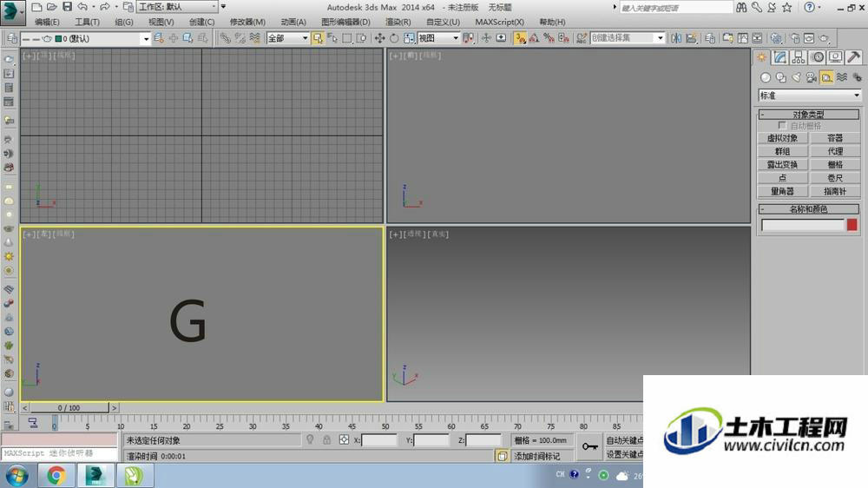Toggle the Percent Snap button
Image resolution: width=868 pixels, height=488 pixels.
click(x=549, y=38)
